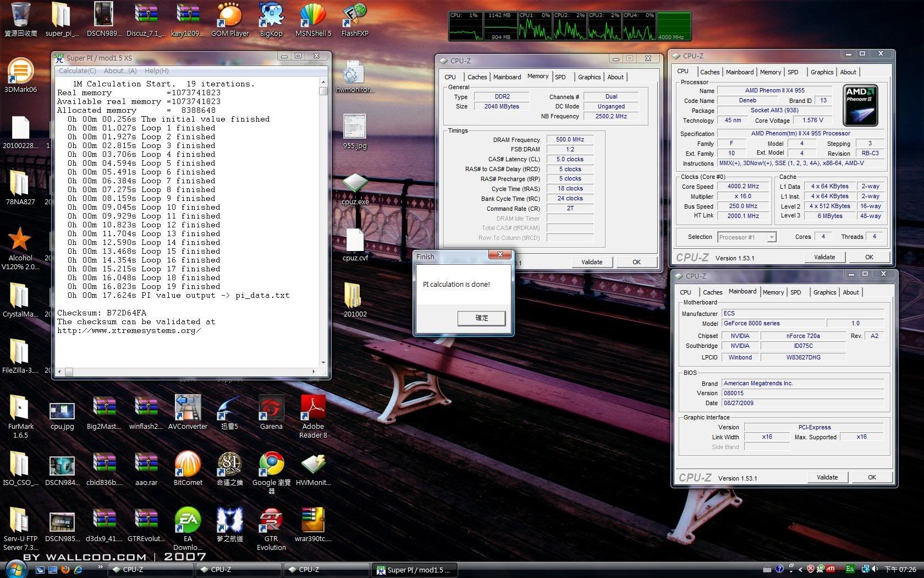Open the Big2Mast archive icon

point(104,412)
